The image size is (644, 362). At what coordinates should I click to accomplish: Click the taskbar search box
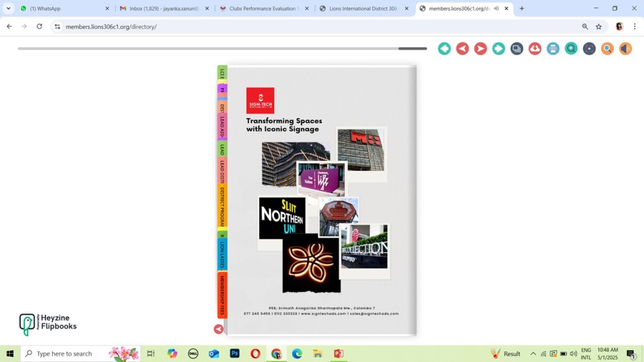80,353
